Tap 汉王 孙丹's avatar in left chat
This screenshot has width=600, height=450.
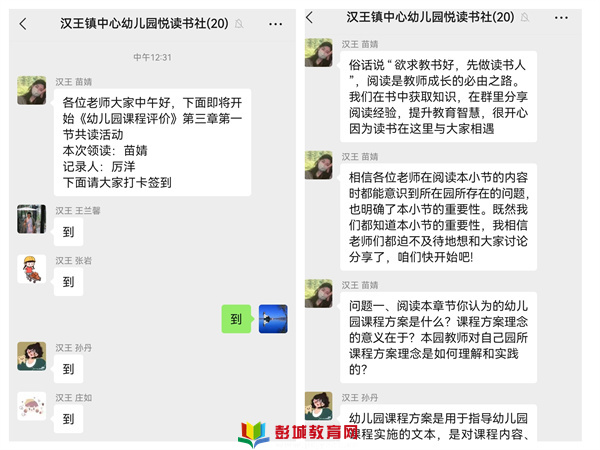(x=32, y=356)
